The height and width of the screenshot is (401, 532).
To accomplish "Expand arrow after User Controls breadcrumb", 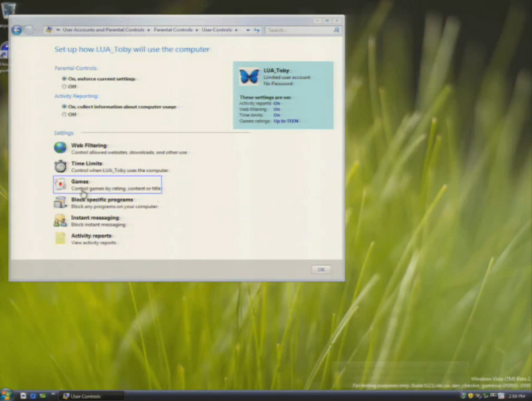I will 236,30.
